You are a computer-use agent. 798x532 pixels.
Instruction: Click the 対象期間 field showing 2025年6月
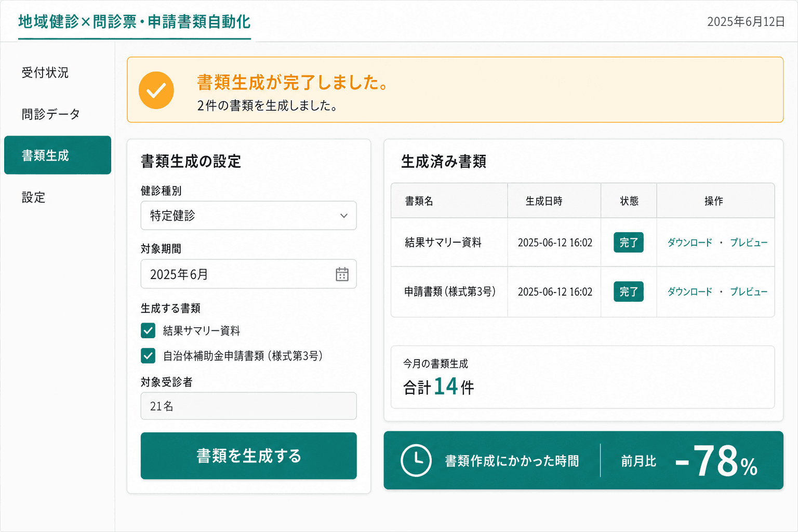248,274
